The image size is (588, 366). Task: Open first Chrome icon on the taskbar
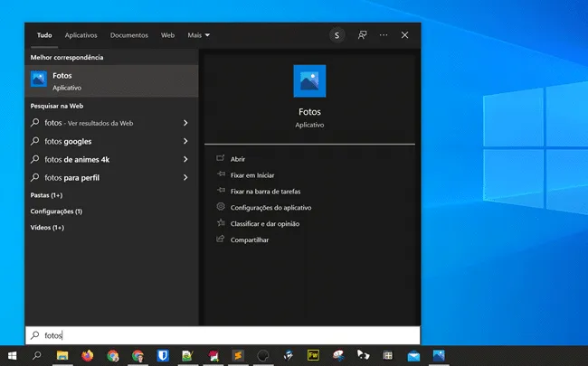click(112, 355)
